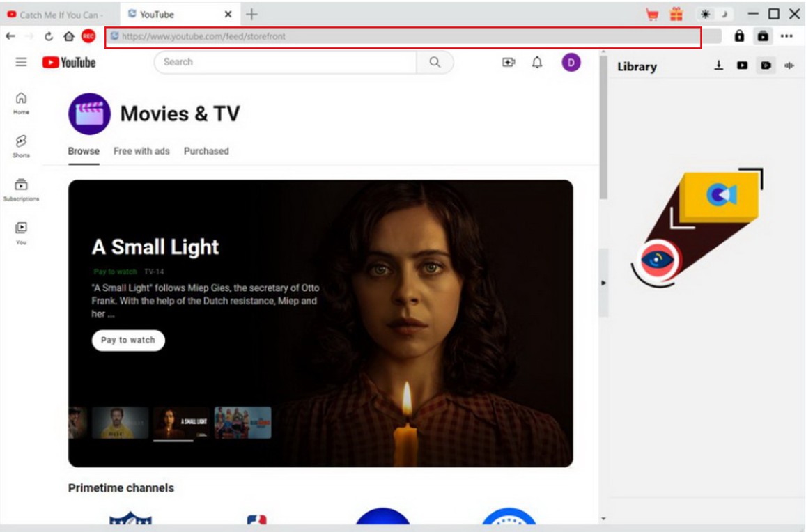Enable dark mode with the moon toggle
This screenshot has height=532, width=806.
point(723,13)
